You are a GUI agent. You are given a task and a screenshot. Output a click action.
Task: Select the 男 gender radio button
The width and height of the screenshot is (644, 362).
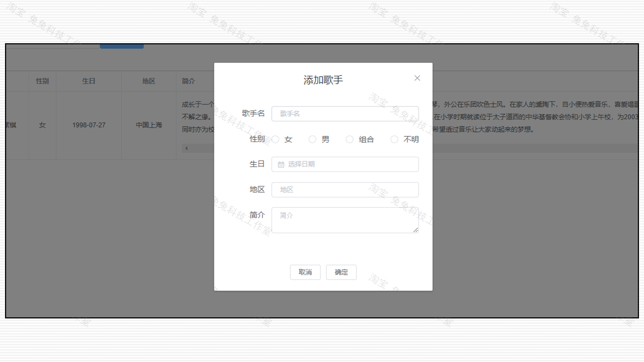click(x=313, y=139)
